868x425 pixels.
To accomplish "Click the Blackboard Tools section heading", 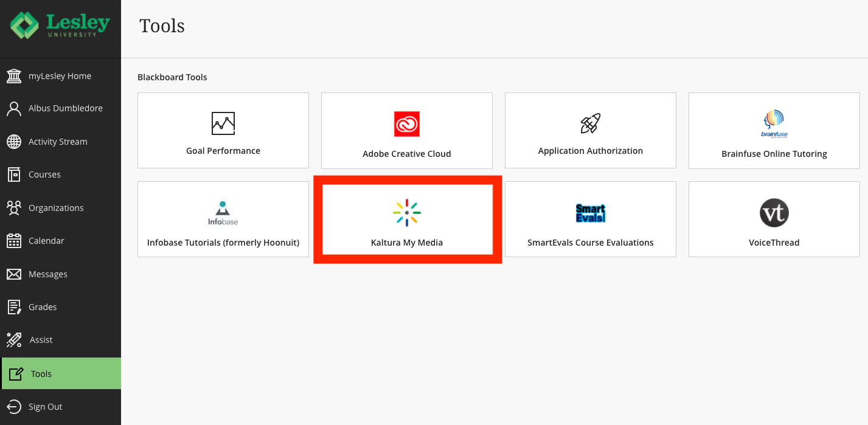I will point(172,77).
